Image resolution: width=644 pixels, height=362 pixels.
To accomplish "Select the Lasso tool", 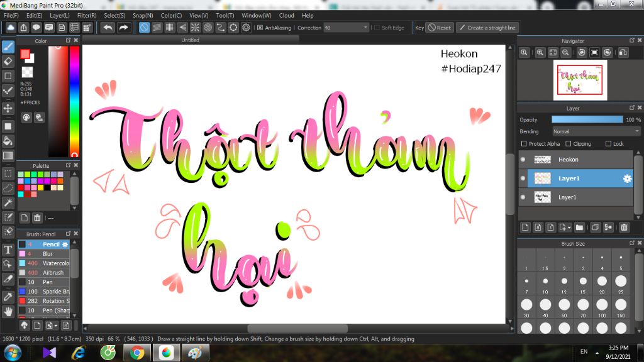I will point(8,188).
